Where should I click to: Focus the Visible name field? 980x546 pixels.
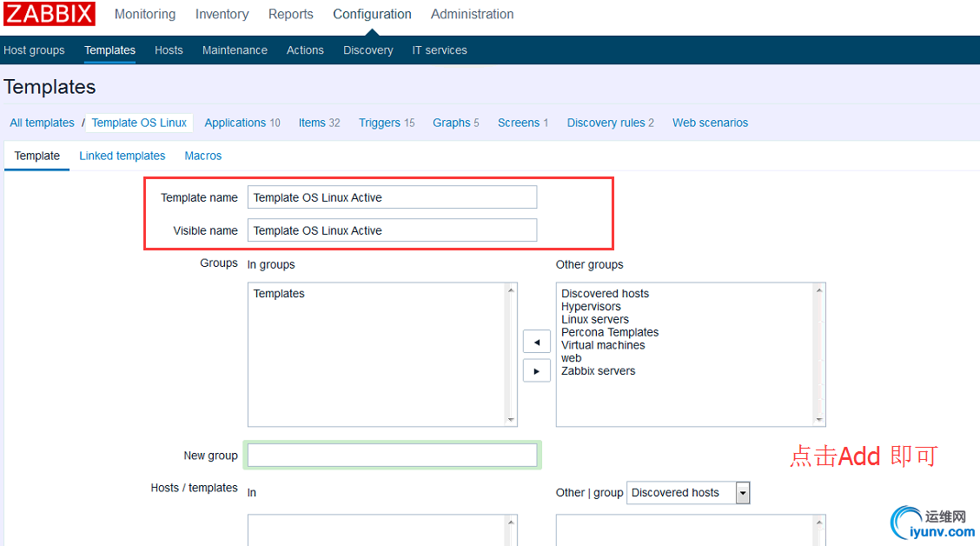(x=392, y=230)
